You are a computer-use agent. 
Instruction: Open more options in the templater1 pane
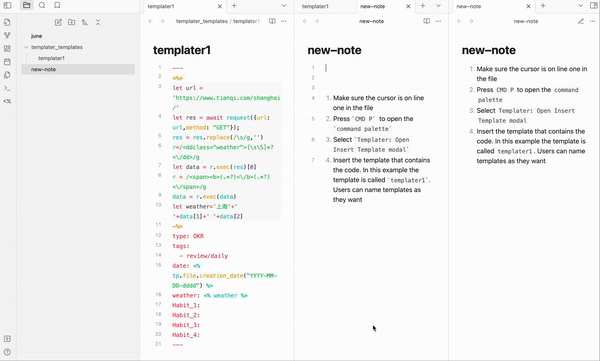coord(284,21)
